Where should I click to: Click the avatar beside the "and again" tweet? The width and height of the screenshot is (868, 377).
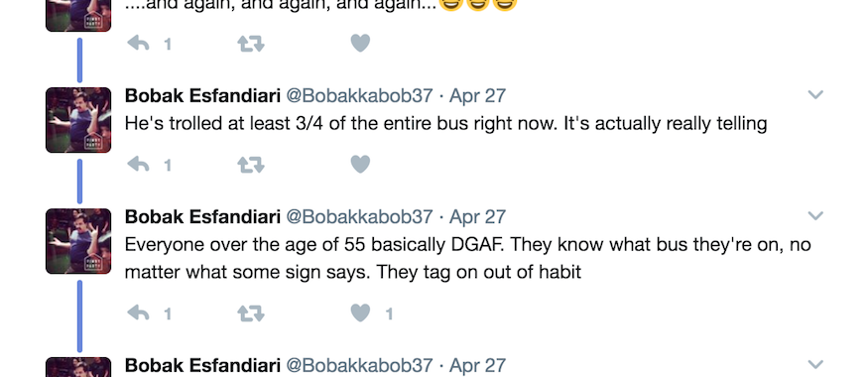(x=78, y=16)
